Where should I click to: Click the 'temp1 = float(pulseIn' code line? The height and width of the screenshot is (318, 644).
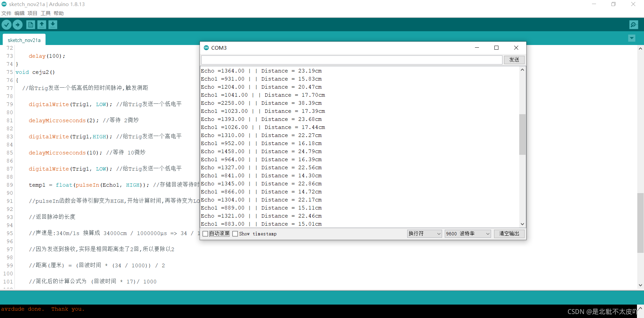(x=89, y=185)
